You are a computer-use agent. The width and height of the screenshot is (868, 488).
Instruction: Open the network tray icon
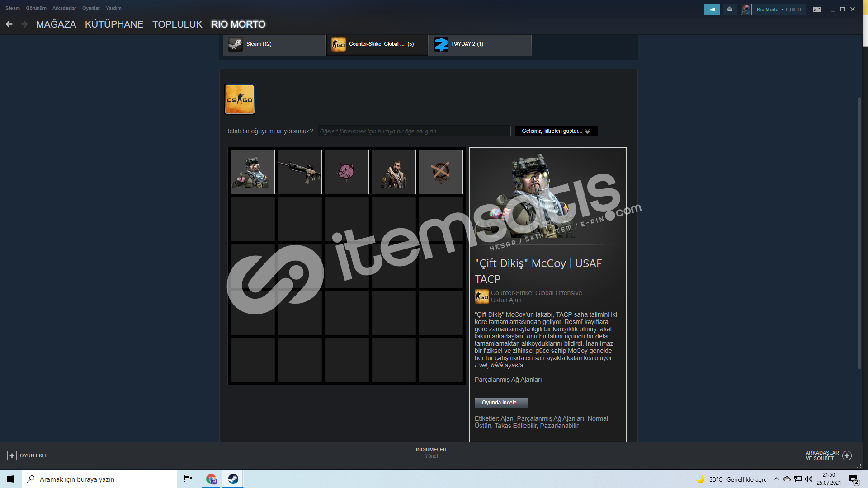(x=798, y=479)
